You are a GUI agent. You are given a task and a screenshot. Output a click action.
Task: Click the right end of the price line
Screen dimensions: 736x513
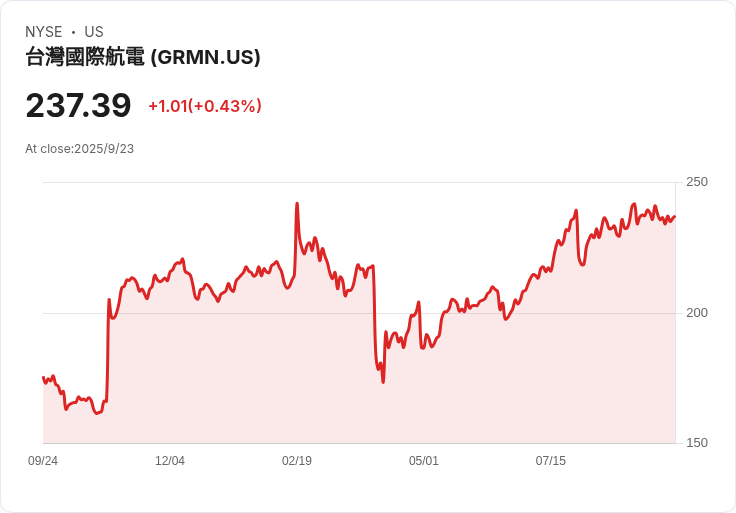point(675,217)
